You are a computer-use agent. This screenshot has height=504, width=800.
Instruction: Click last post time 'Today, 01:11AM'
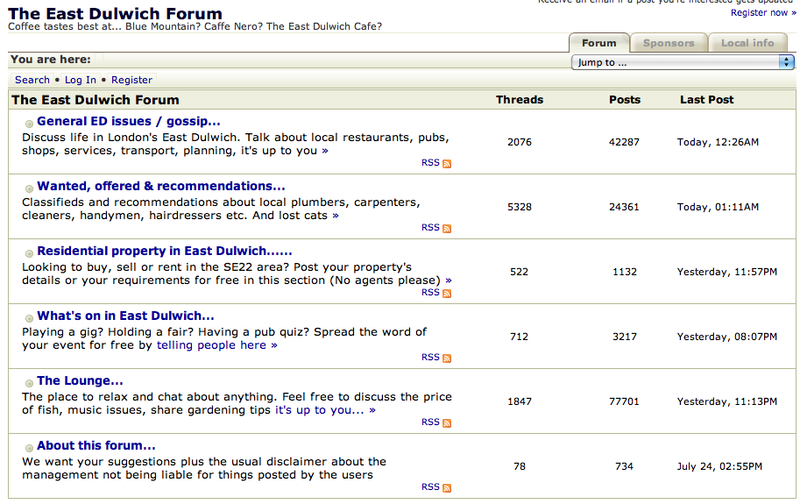(718, 207)
